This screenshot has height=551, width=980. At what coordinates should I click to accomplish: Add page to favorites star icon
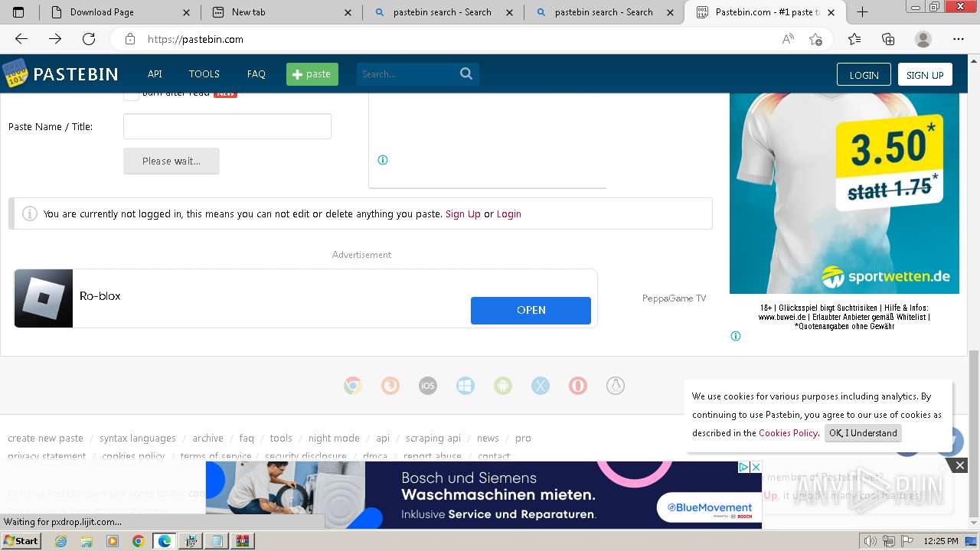816,39
